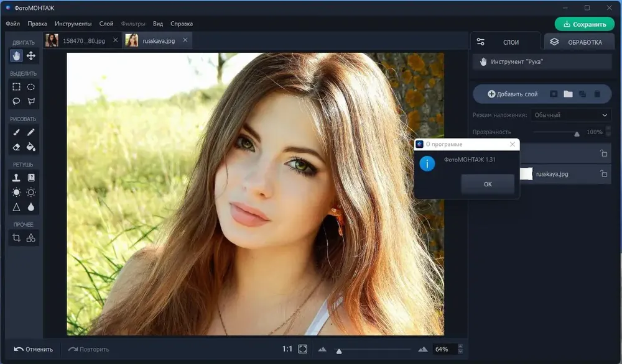Screen dimensions: 622x364
Task: Select the Eraser tool
Action: [16, 147]
